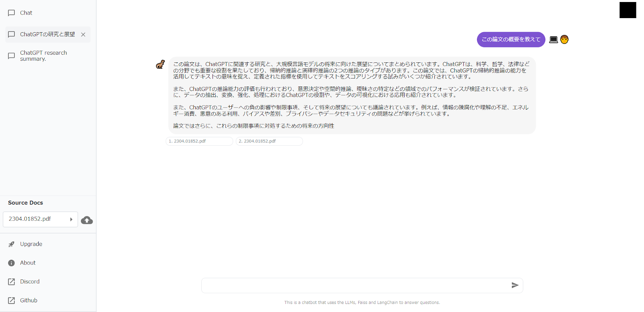The width and height of the screenshot is (644, 312).
Task: Upload a document with the cloud icon
Action: coord(87,220)
